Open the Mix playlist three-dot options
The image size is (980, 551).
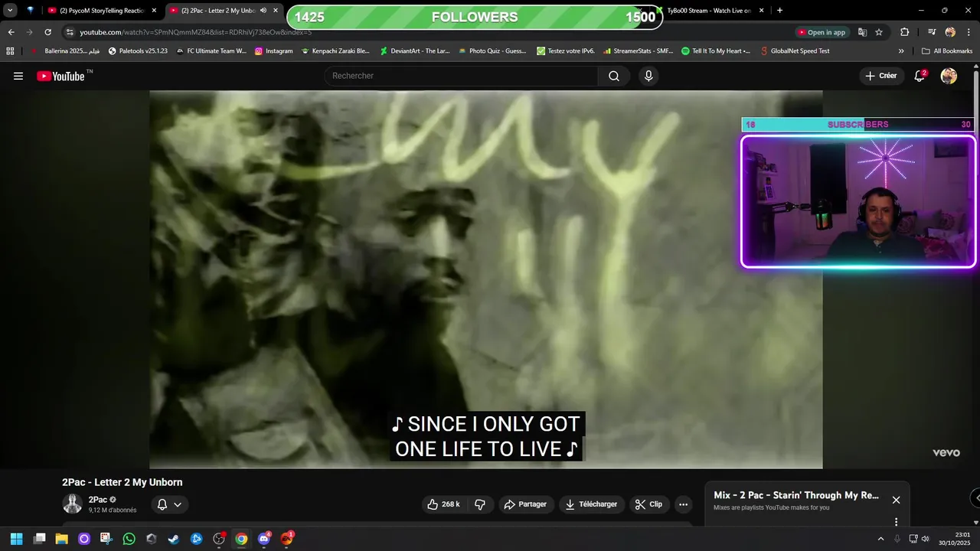point(896,522)
